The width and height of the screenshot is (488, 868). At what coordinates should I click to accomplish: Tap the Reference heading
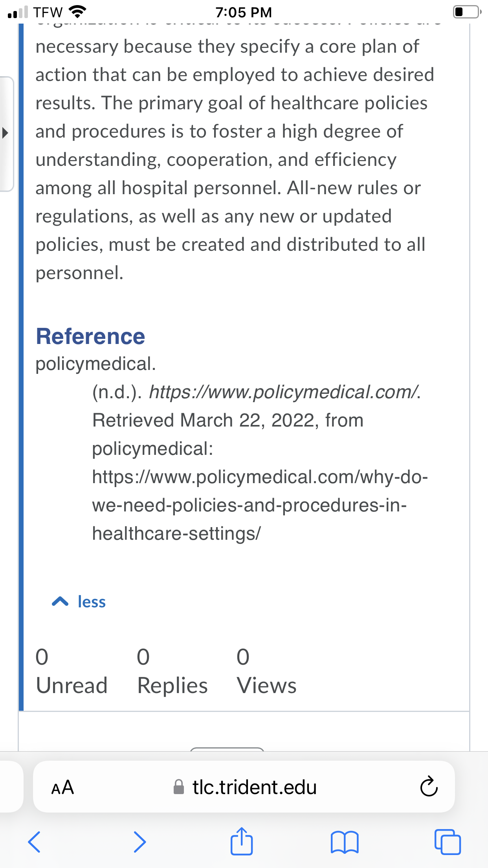[91, 337]
